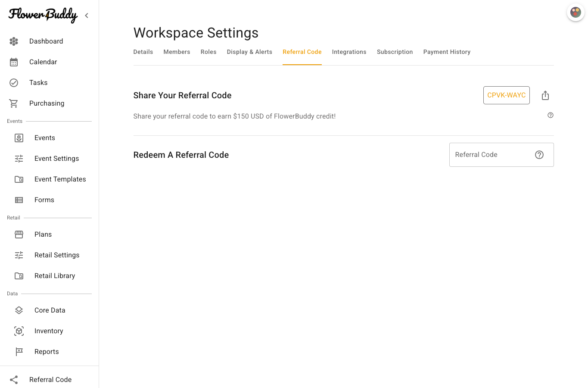Screen dimensions: 588x388
Task: Share referral code via share icon
Action: (x=545, y=95)
